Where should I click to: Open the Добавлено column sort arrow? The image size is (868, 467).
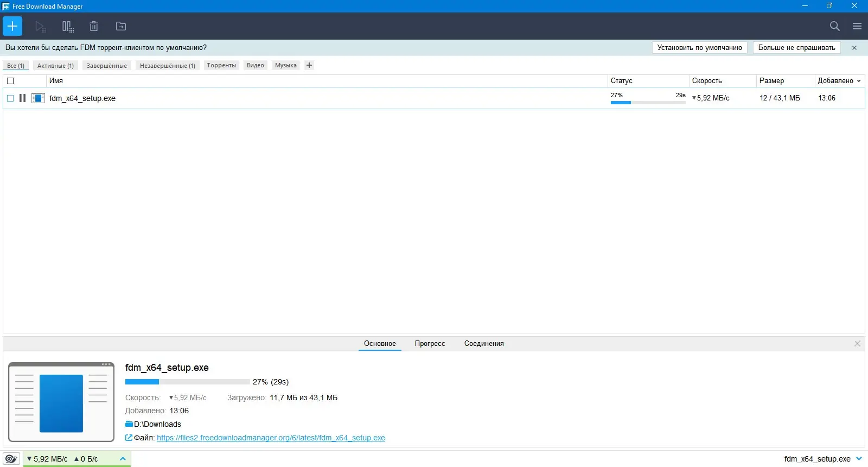coord(859,81)
